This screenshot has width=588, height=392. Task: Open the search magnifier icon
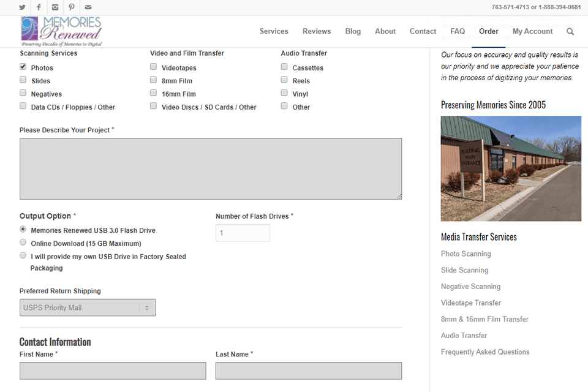[x=570, y=31]
